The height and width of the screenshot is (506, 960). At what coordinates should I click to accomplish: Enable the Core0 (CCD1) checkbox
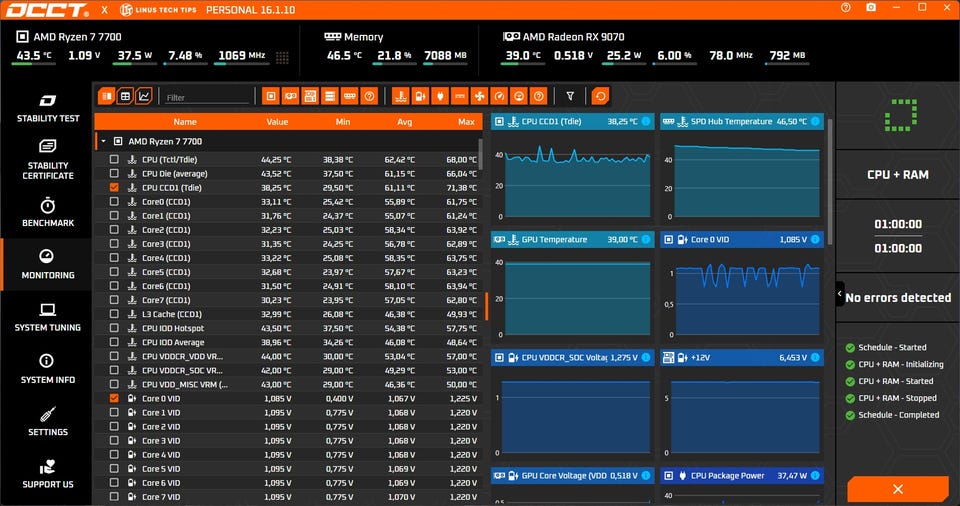[x=114, y=202]
